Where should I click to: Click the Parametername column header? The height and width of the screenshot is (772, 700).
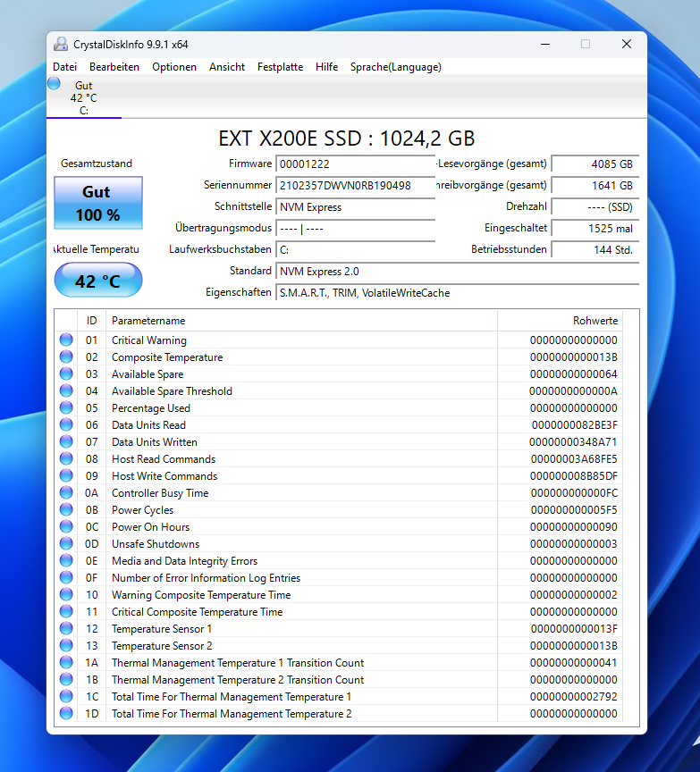coord(301,321)
